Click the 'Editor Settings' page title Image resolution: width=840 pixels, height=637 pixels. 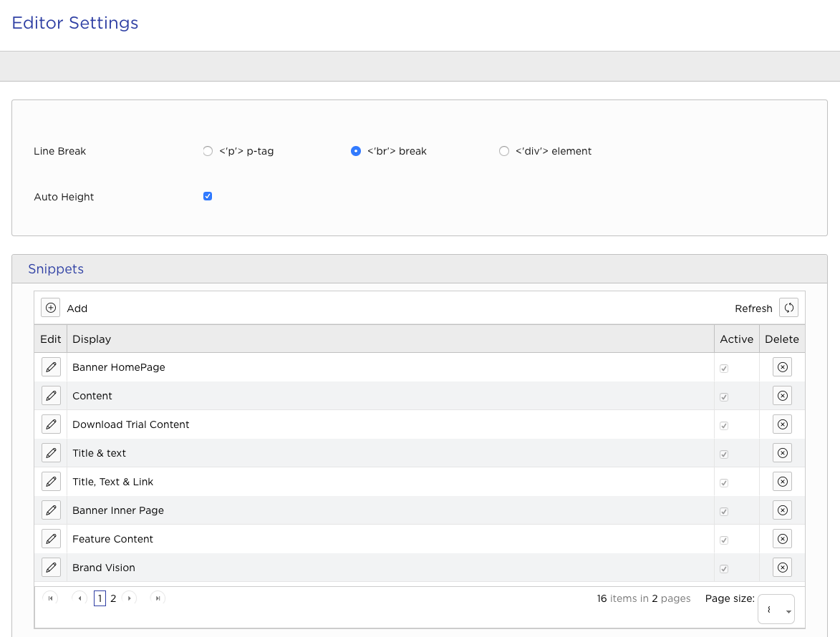75,23
